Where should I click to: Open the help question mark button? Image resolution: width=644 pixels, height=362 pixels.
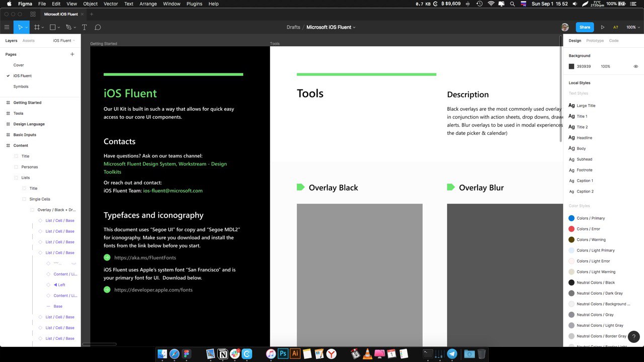(634, 337)
